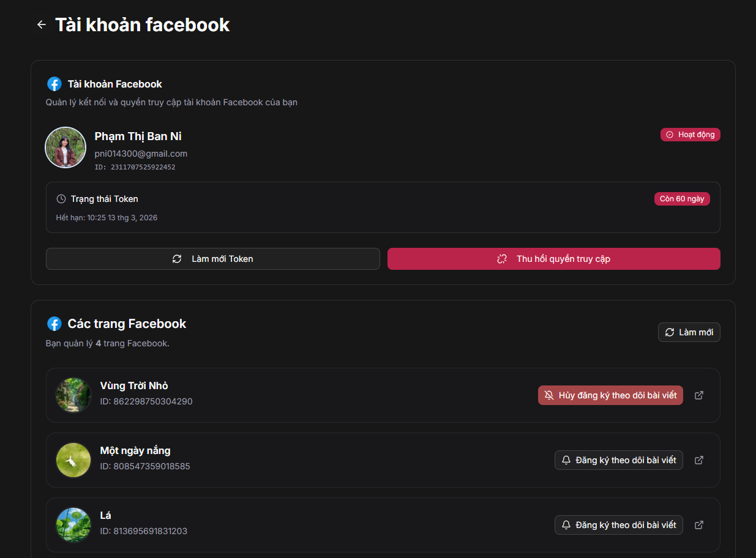This screenshot has height=558, width=756.
Task: Click Phạm Thị Ban Ni profile avatar
Action: coord(65,147)
